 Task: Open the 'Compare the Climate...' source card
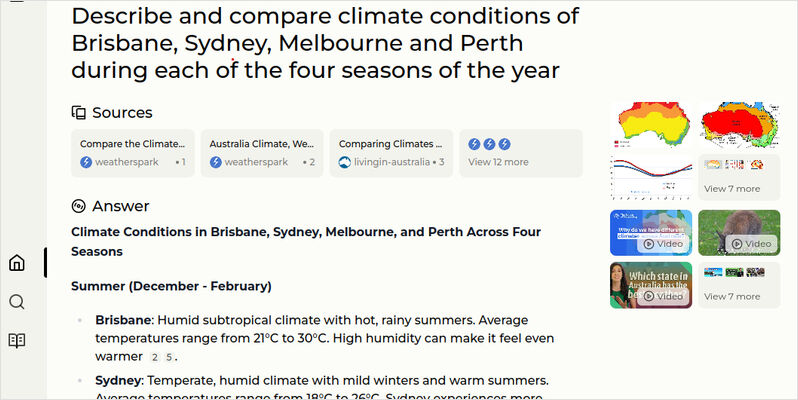(x=133, y=153)
